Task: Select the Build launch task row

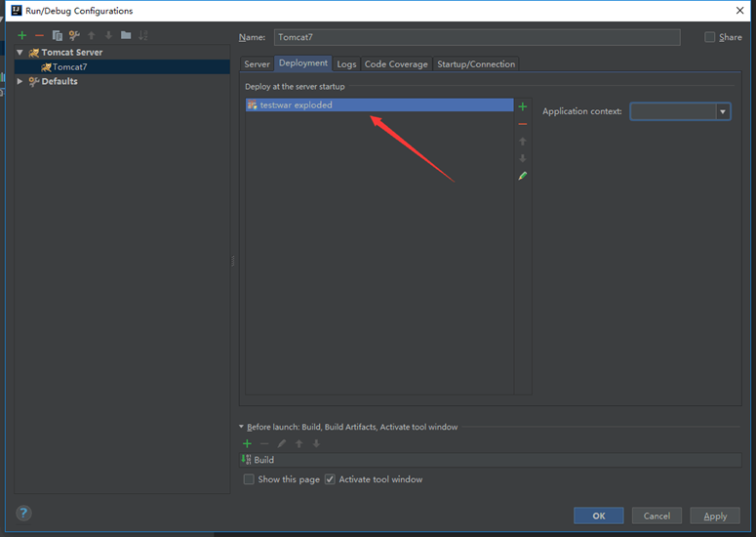Action: (491, 460)
